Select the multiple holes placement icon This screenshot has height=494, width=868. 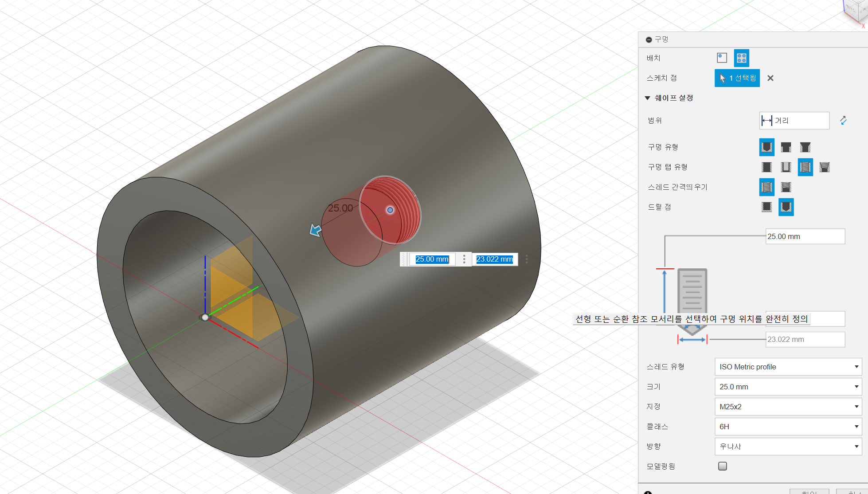(x=741, y=58)
